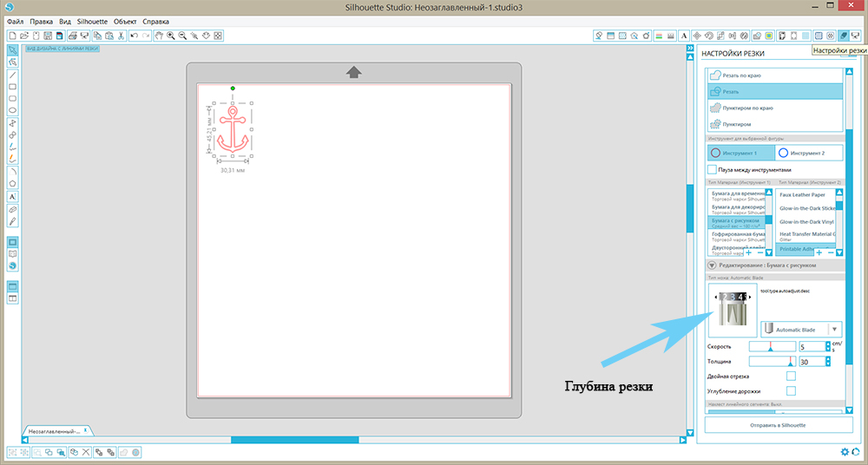Check the 'Углубление дорожки' box
Image resolution: width=868 pixels, height=465 pixels.
[790, 391]
